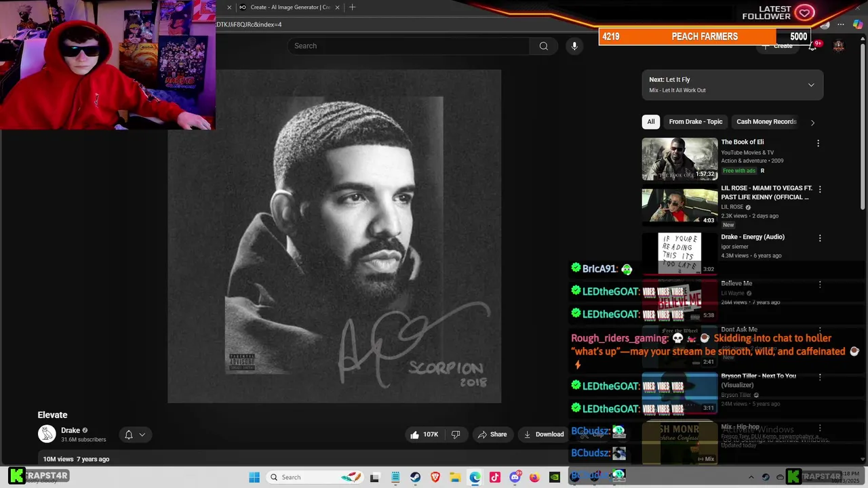Open the Notepad-style icon on the taskbar
The height and width of the screenshot is (488, 868).
395,477
